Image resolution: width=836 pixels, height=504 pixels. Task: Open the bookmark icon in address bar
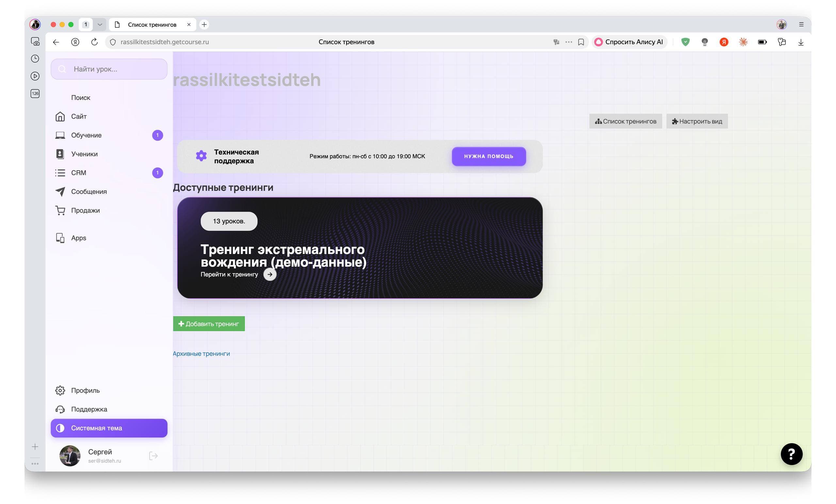click(581, 42)
